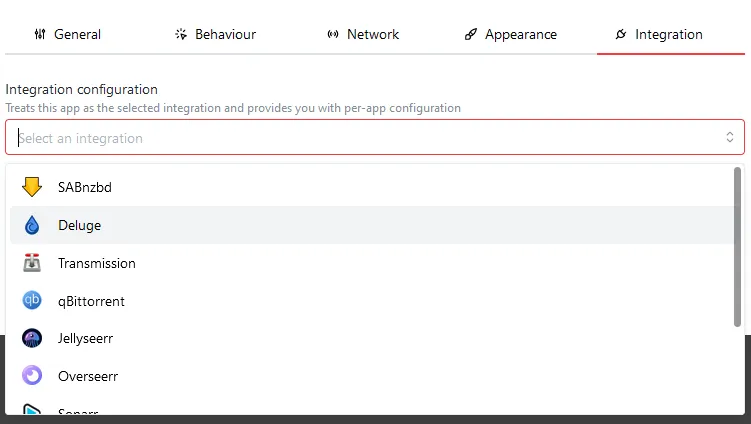Click the Jellyseerr purple icon
Image resolution: width=751 pixels, height=424 pixels.
coord(32,339)
